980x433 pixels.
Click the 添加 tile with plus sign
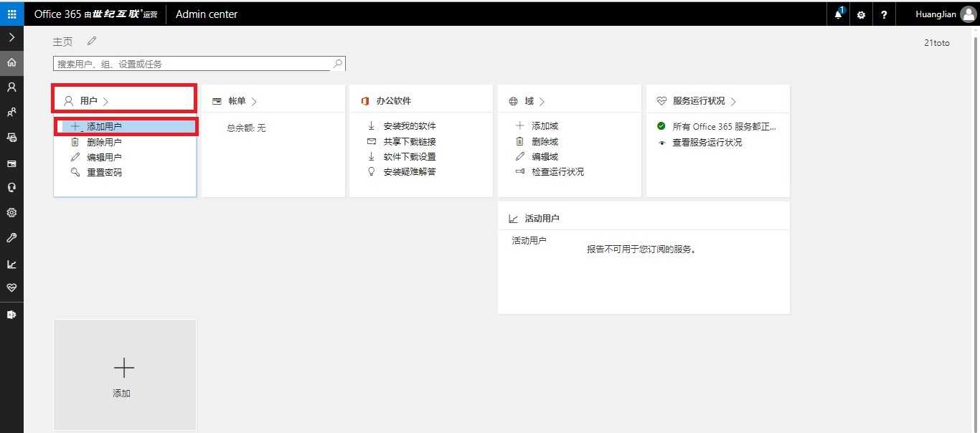point(124,375)
